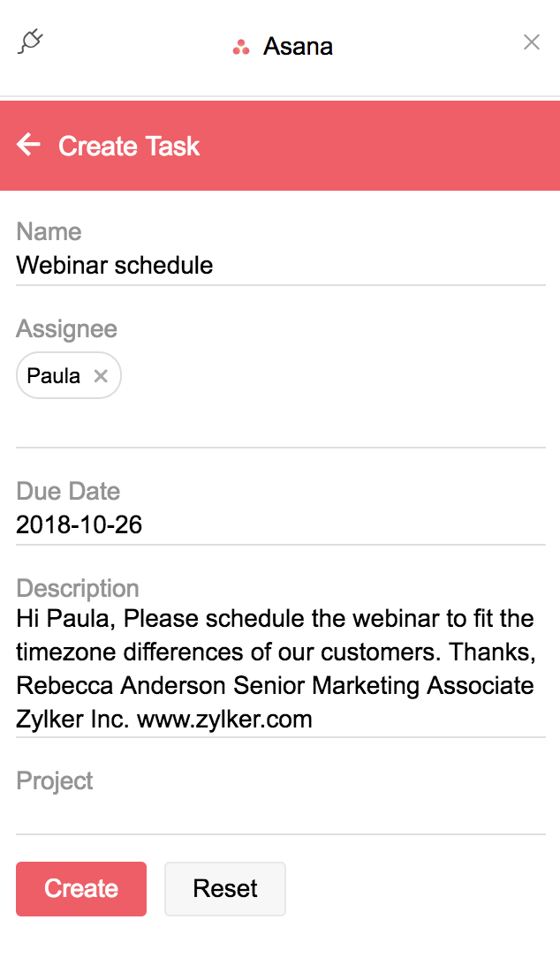Click the Description label
The height and width of the screenshot is (980, 560).
[x=78, y=588]
